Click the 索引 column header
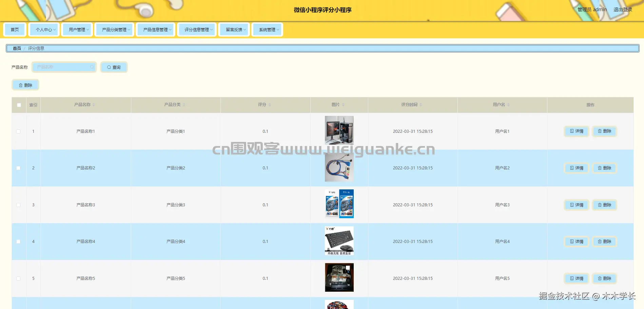This screenshot has width=644, height=309. click(33, 105)
